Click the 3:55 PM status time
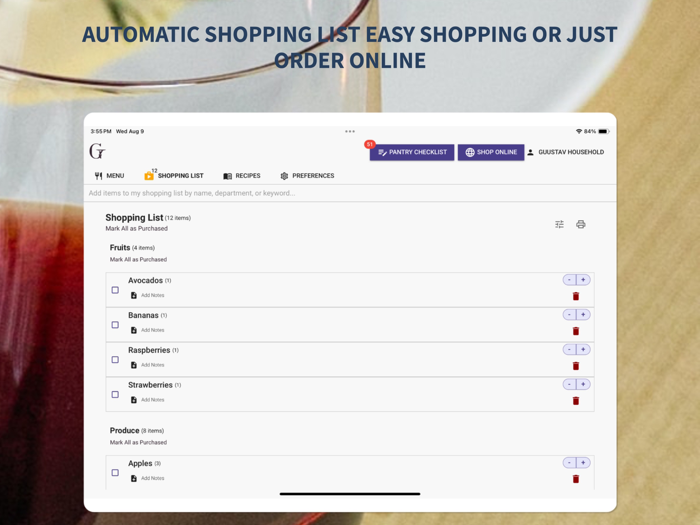The image size is (700, 525). (101, 131)
